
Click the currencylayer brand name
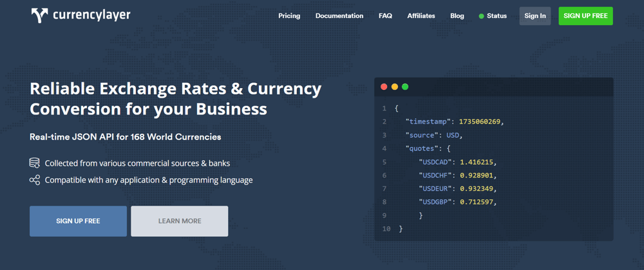(x=91, y=15)
